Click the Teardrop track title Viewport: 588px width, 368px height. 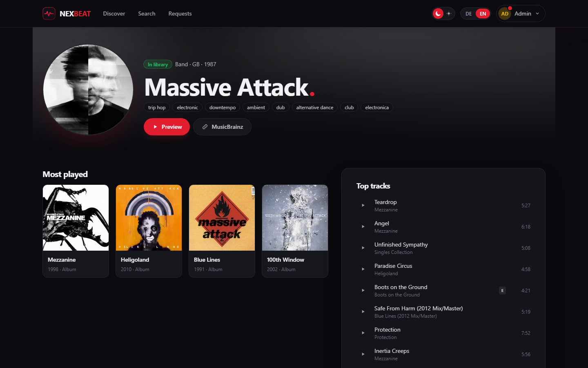click(x=385, y=202)
